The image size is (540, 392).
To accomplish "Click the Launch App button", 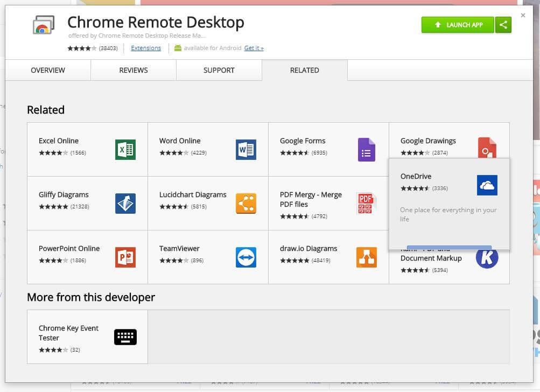I will (x=458, y=25).
